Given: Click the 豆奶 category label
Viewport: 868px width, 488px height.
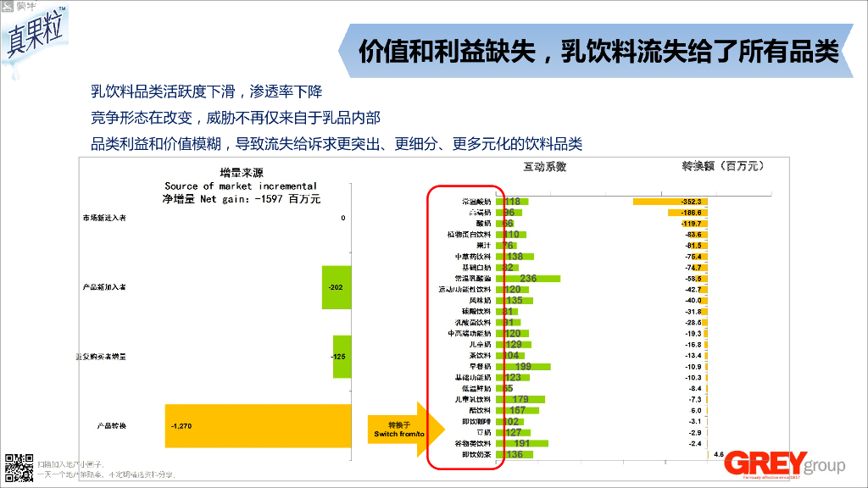Looking at the screenshot, I should coord(484,432).
